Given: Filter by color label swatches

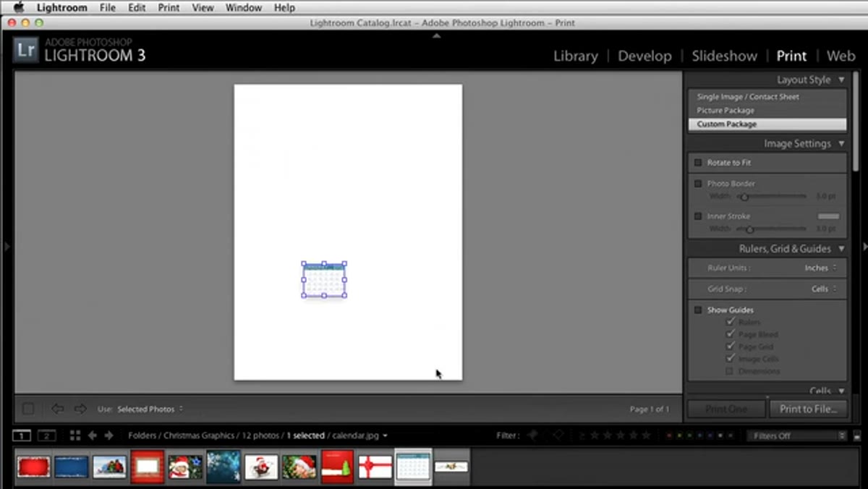Looking at the screenshot, I should pyautogui.click(x=699, y=436).
